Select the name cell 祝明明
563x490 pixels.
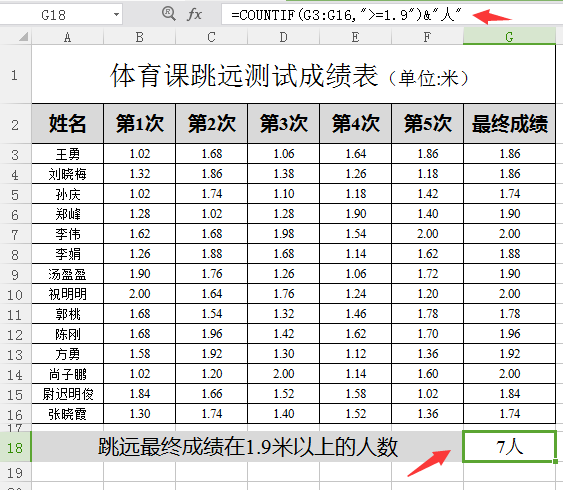(x=68, y=294)
